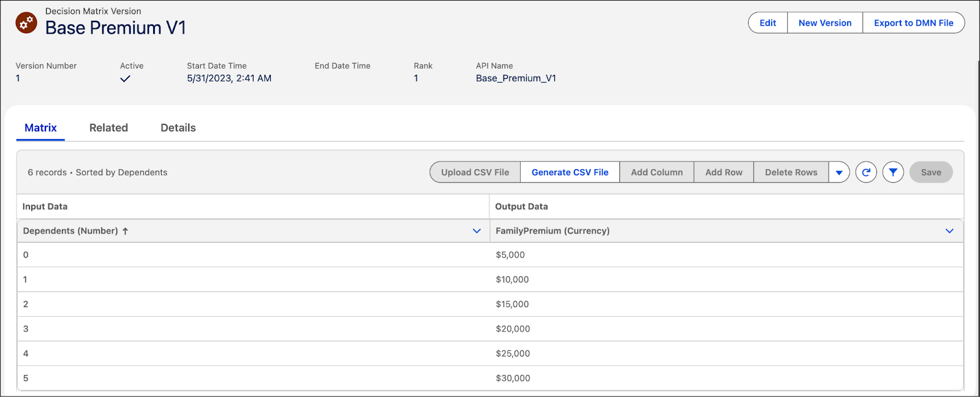Create a New Version

point(824,23)
